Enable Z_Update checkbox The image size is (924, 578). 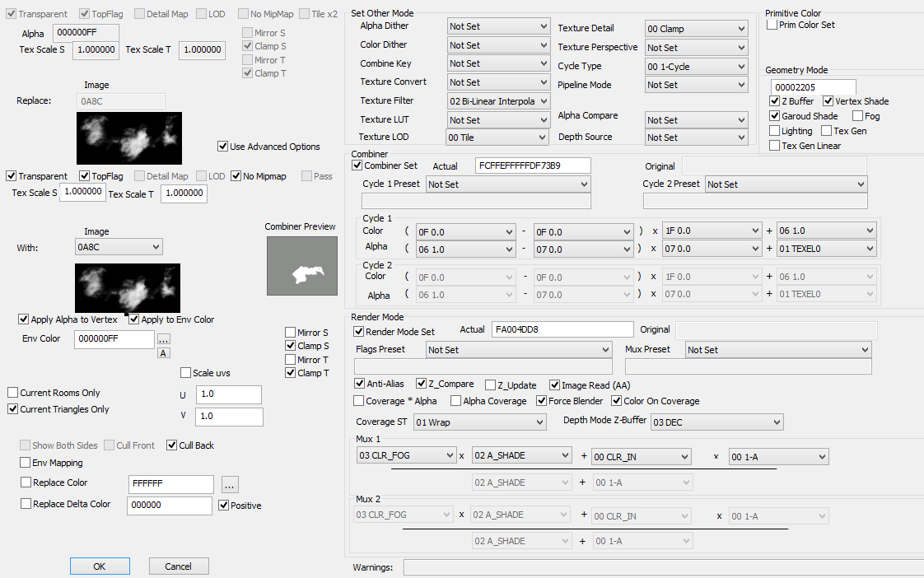(x=490, y=385)
